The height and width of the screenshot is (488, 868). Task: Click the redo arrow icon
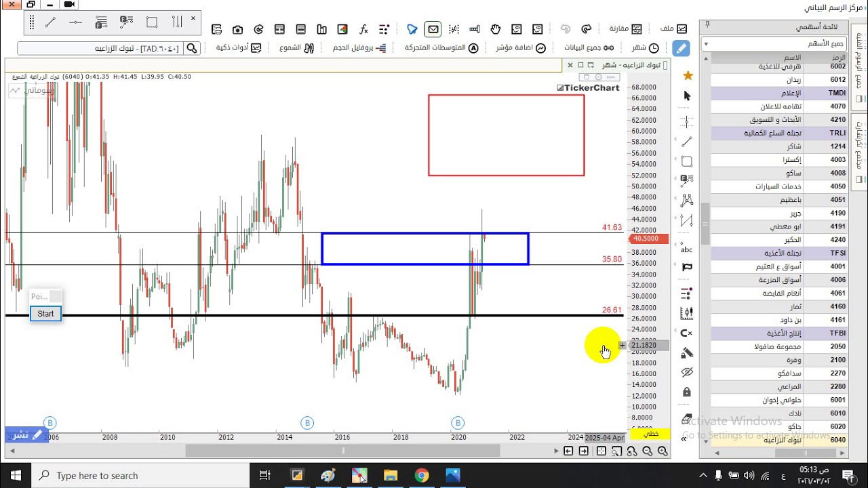tap(587, 29)
